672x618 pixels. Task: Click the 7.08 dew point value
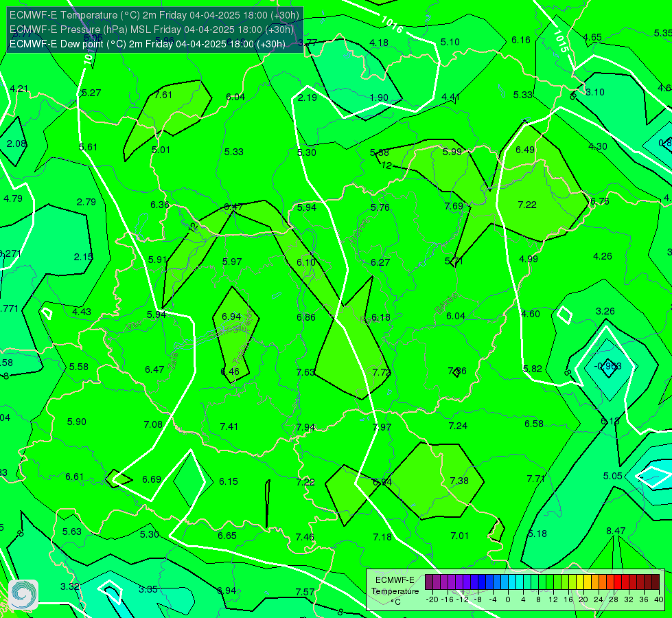[x=153, y=424]
